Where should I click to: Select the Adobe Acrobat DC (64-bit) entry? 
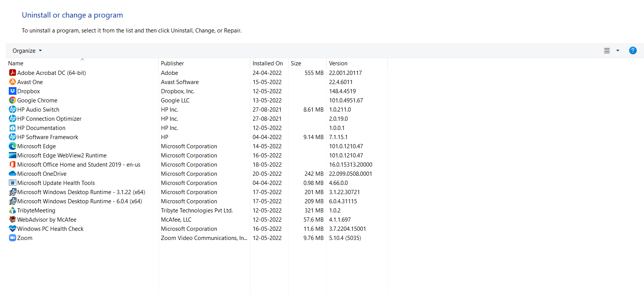(52, 73)
